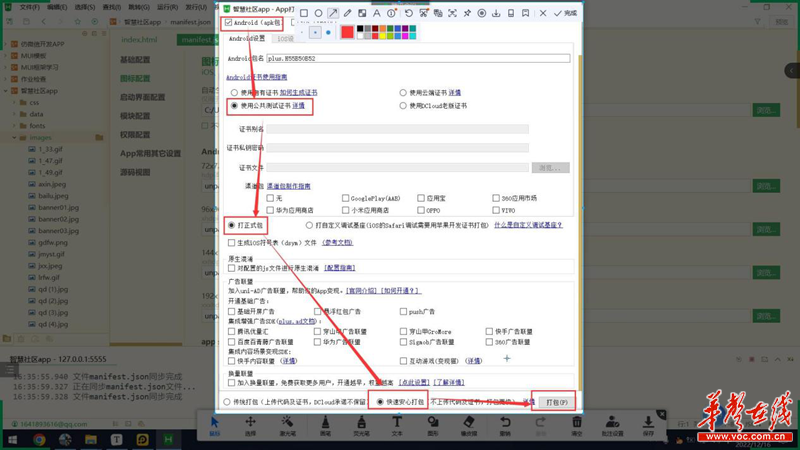Select 使用公共测试证书 radio option

click(235, 105)
